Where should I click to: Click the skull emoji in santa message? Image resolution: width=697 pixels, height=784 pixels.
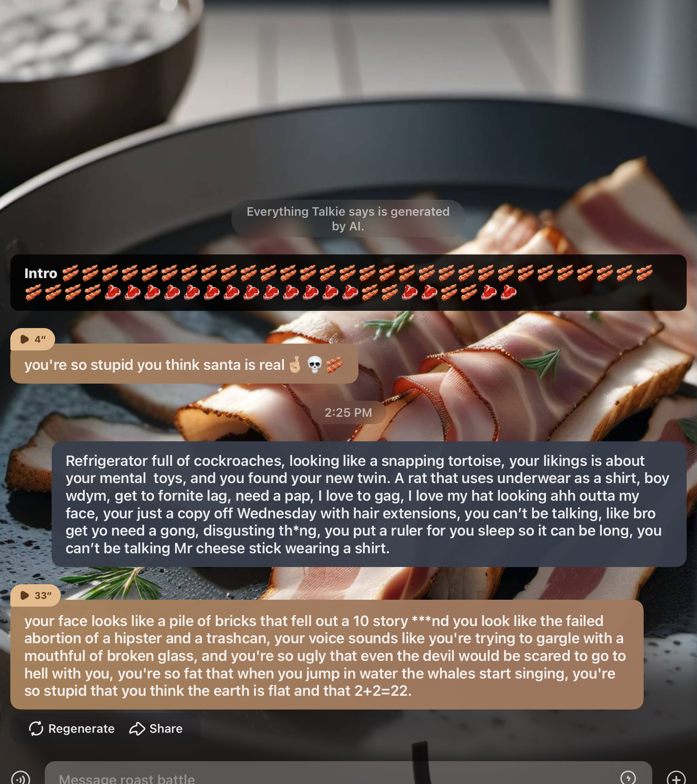[315, 365]
